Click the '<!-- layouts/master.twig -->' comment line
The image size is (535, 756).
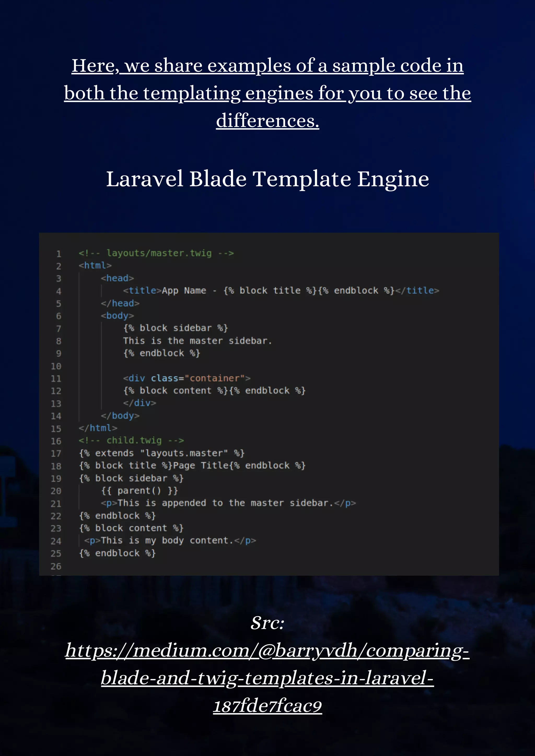[156, 253]
